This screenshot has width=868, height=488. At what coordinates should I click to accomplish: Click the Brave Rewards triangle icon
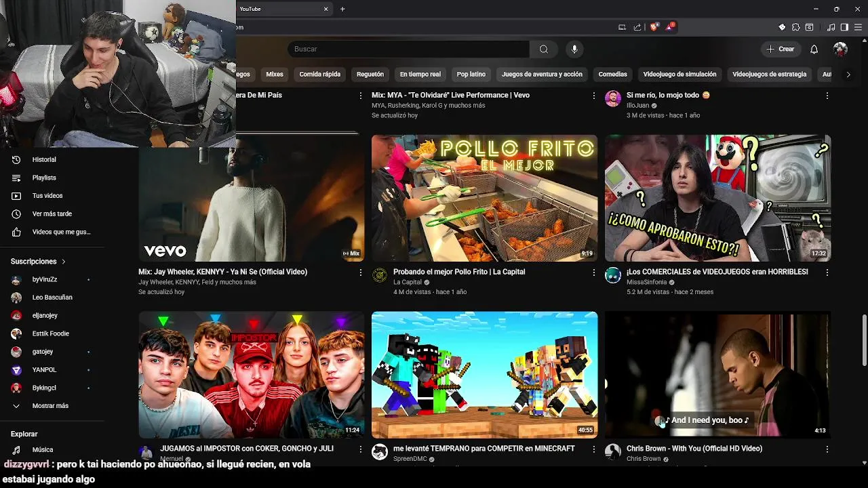(670, 27)
